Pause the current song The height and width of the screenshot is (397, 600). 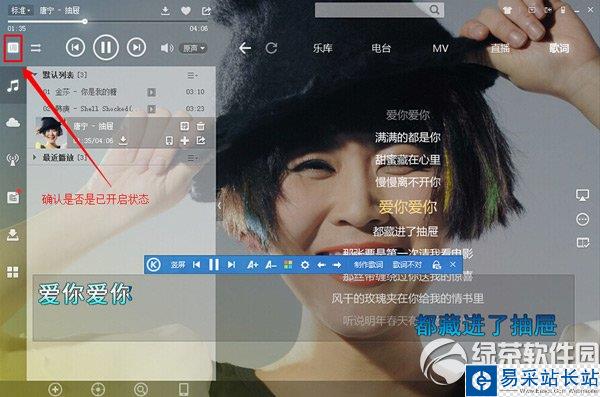point(106,47)
